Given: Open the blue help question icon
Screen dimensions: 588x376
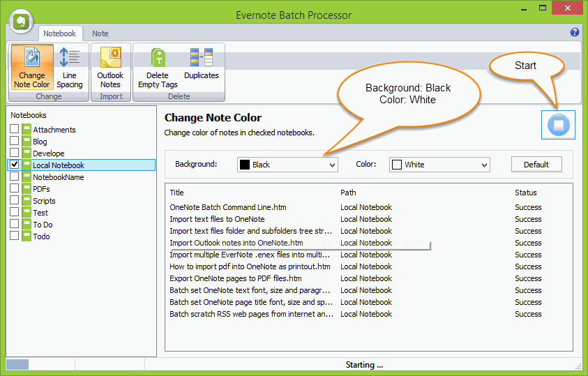Looking at the screenshot, I should click(574, 32).
